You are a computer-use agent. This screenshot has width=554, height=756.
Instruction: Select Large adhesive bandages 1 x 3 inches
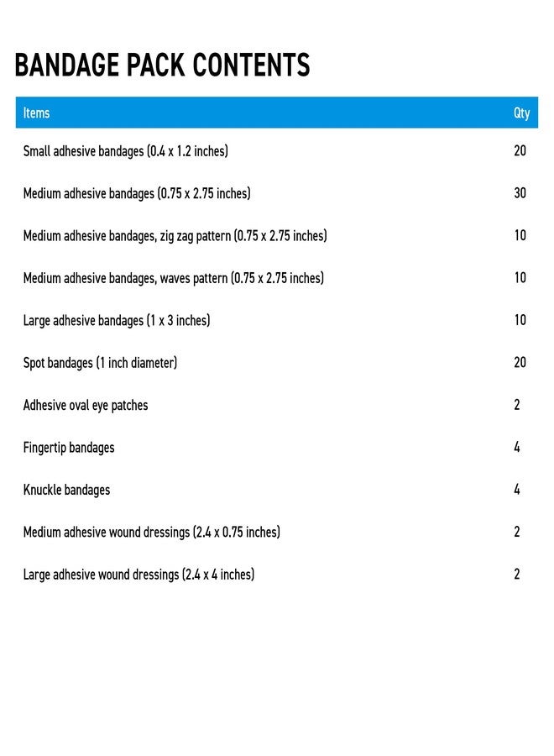coord(276,321)
